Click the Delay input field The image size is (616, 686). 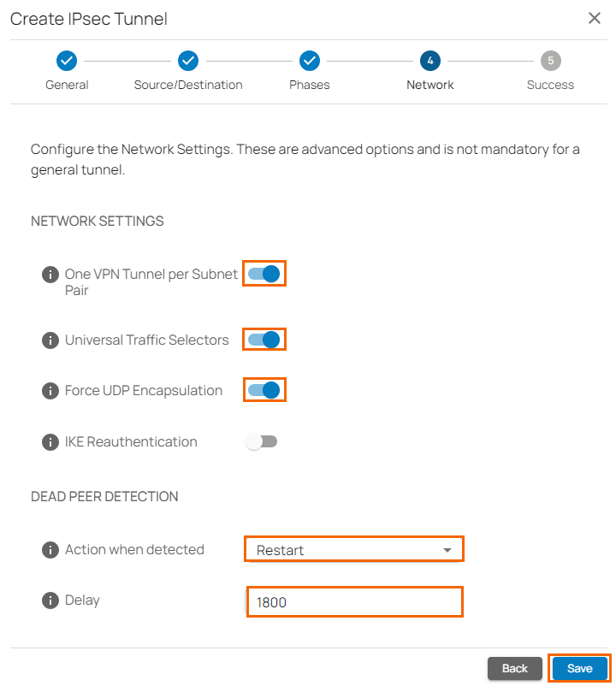pos(354,601)
